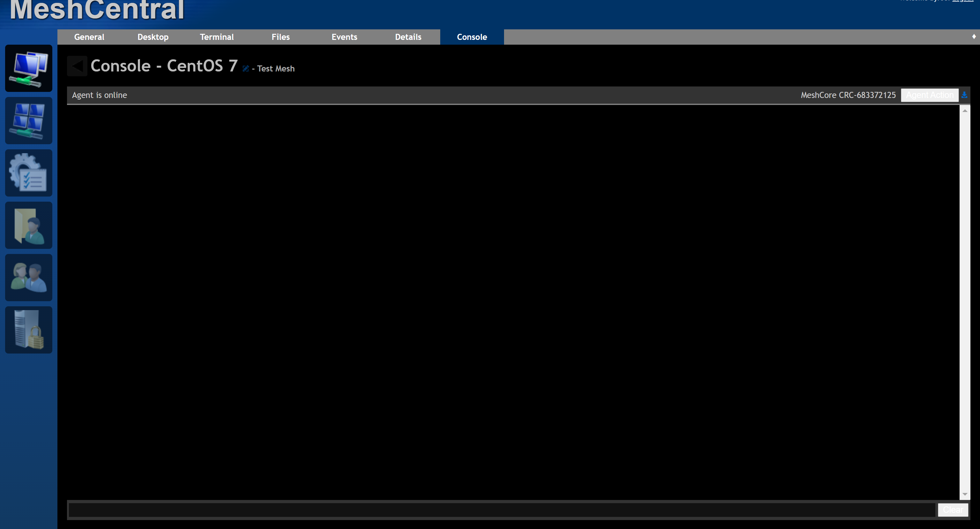Click the console command input field
The image size is (980, 529).
pyautogui.click(x=494, y=510)
